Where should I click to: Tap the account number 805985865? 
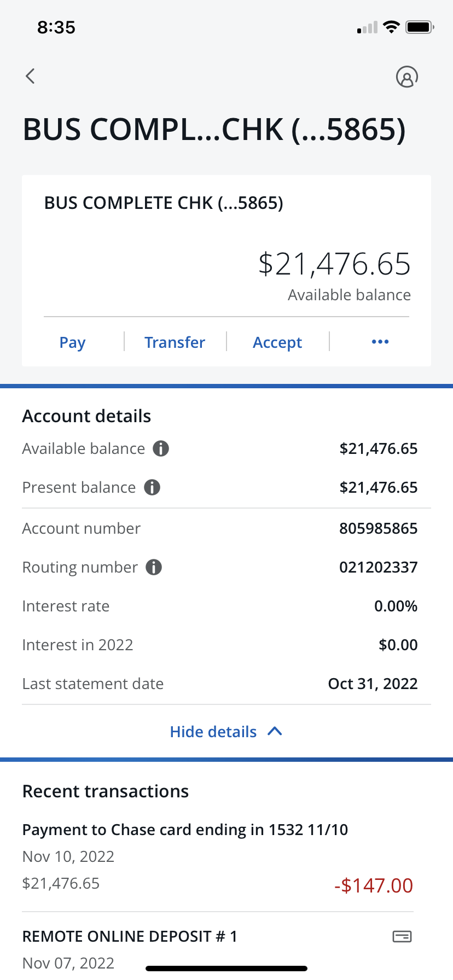(x=378, y=528)
